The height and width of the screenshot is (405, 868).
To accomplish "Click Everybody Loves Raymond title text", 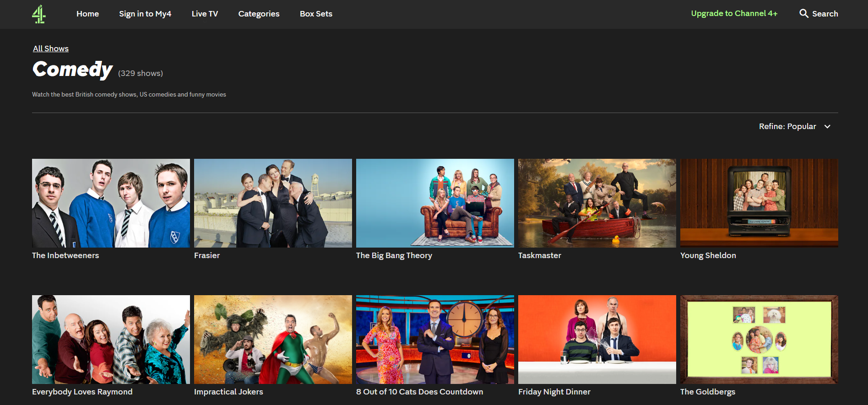I will coord(82,392).
